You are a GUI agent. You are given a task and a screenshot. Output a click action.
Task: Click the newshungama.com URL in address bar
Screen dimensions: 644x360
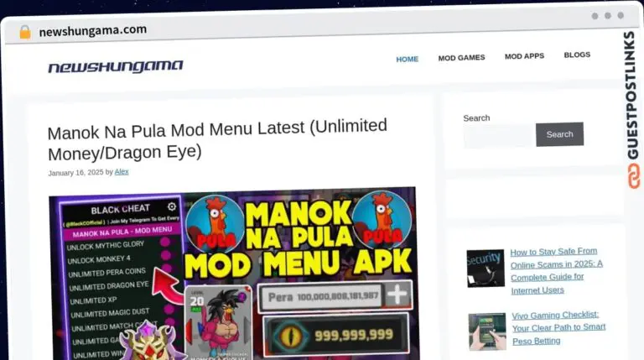pos(92,30)
